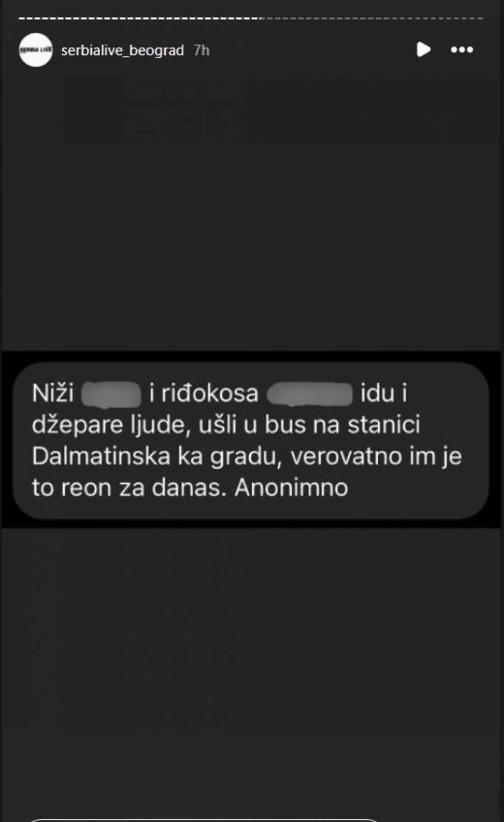Viewport: 504px width, 822px height.
Task: Click the second blurred word after riđokosa
Action: [x=310, y=394]
